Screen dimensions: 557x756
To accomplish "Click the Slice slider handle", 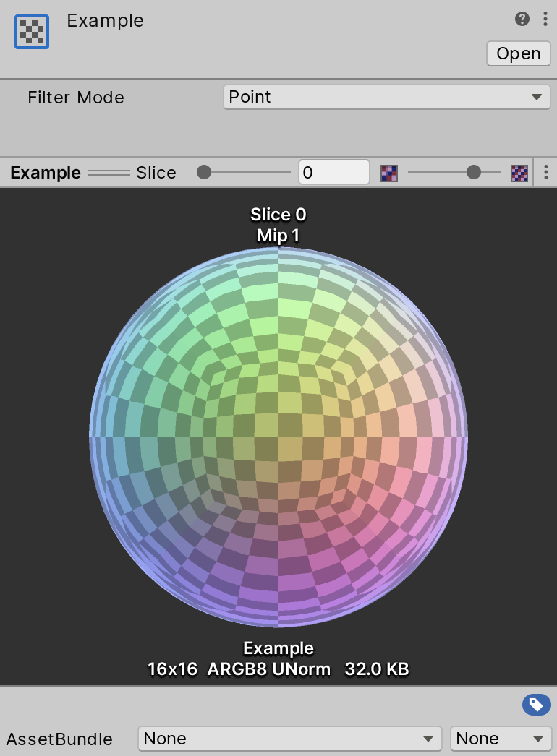I will click(204, 172).
